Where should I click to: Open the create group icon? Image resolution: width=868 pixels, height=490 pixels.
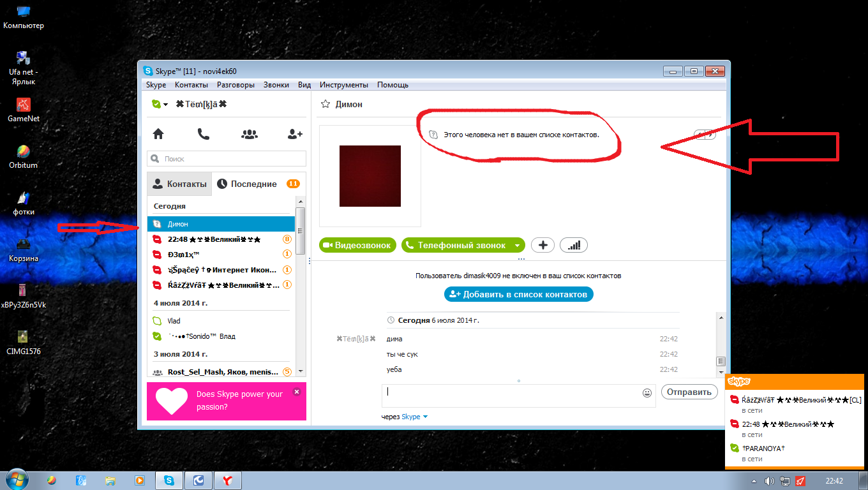coord(250,134)
